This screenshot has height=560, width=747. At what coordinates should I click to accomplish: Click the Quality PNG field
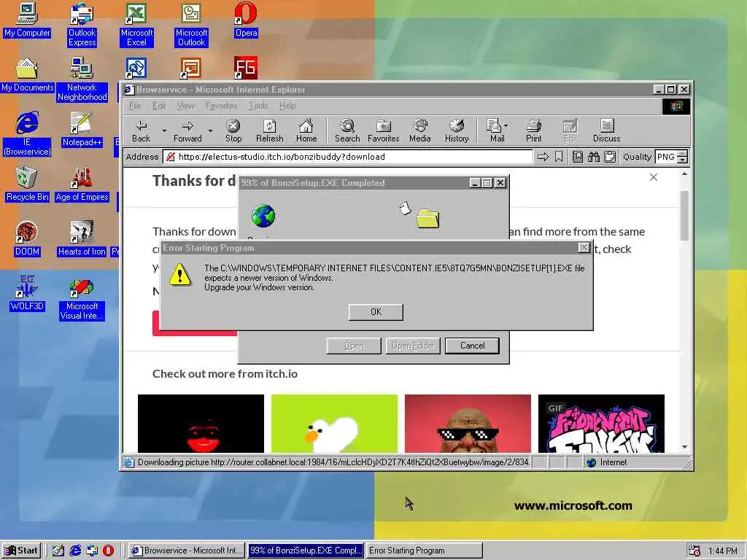coord(665,157)
